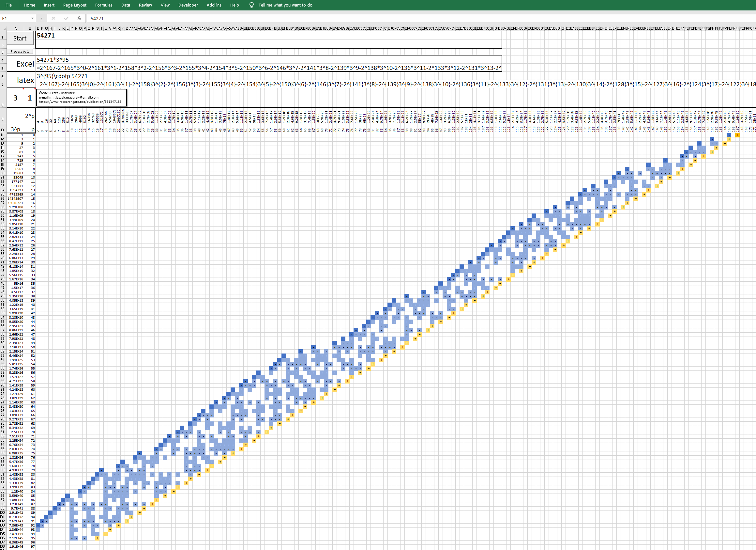Open the Developer ribbon tab
756x550 pixels.
click(x=188, y=5)
